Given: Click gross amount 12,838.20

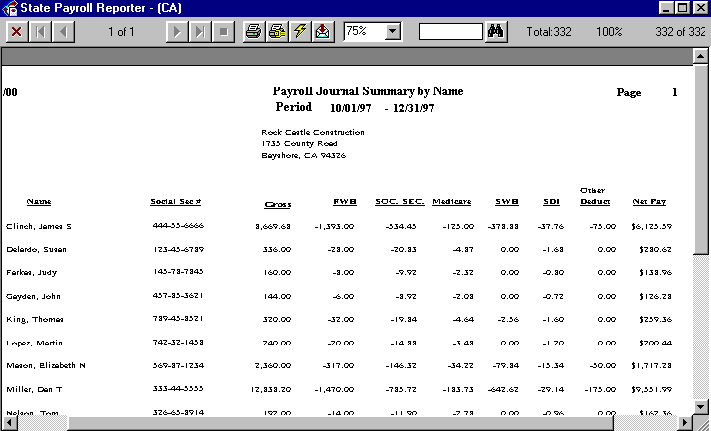Looking at the screenshot, I should (x=271, y=389).
